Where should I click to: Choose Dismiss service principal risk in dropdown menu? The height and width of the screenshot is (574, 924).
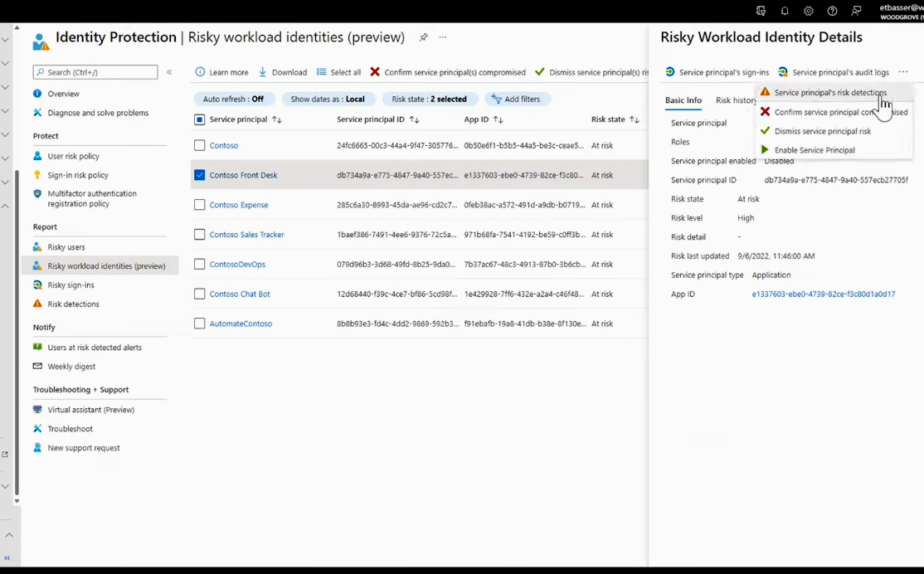[x=834, y=131]
